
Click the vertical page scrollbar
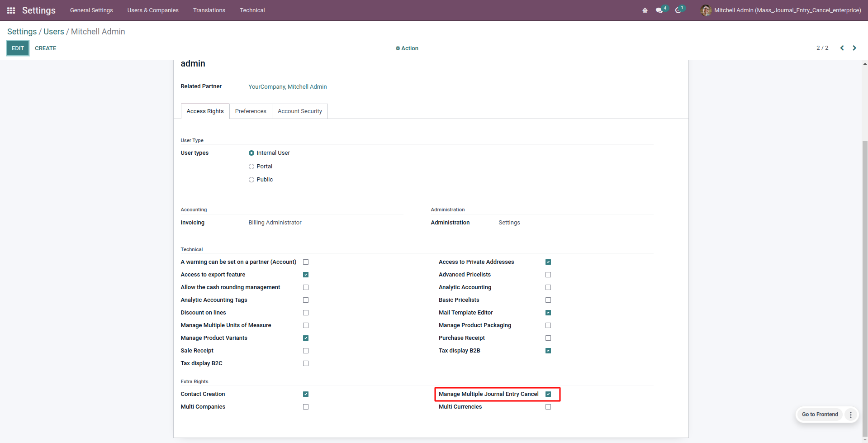(x=865, y=272)
